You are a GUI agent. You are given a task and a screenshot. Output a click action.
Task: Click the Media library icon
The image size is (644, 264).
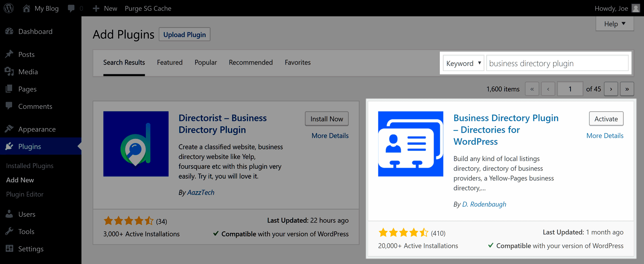pyautogui.click(x=9, y=72)
